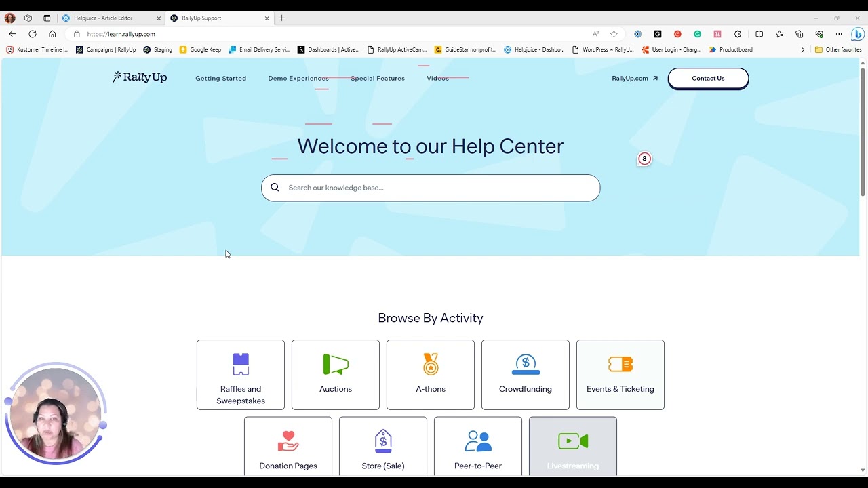Open the browser Extensions puzzle icon

[738, 34]
